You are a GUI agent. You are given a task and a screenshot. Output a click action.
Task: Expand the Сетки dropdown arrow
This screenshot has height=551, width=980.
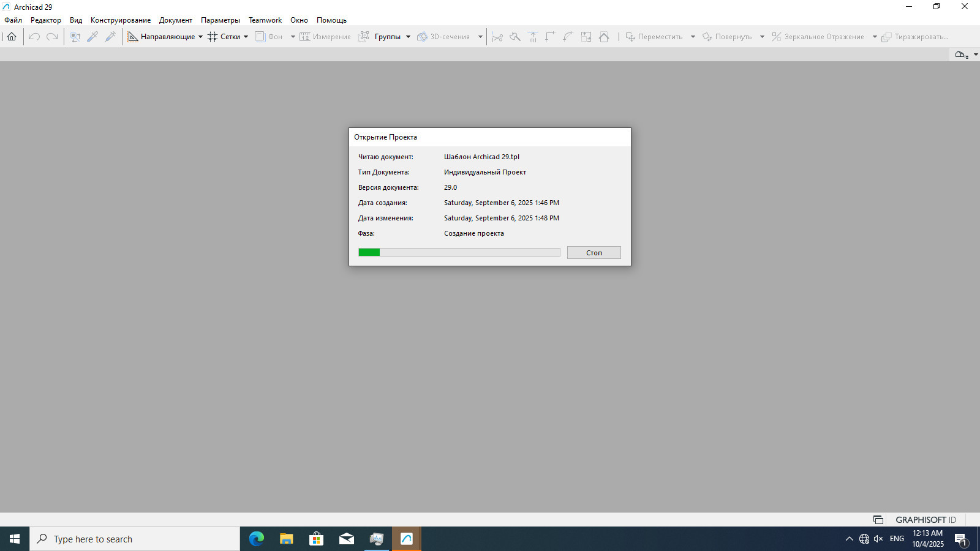[x=246, y=37]
